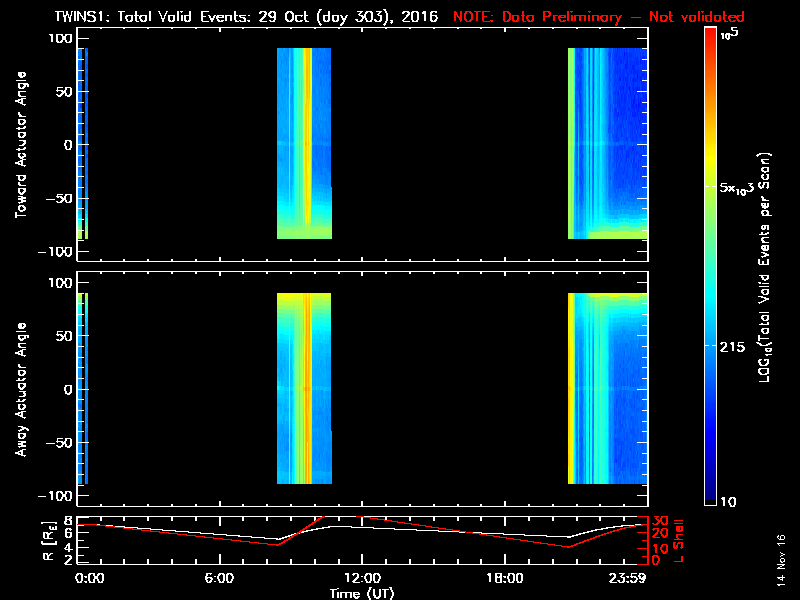Click the red top end of the colorbar
The height and width of the screenshot is (600, 800).
tap(711, 35)
